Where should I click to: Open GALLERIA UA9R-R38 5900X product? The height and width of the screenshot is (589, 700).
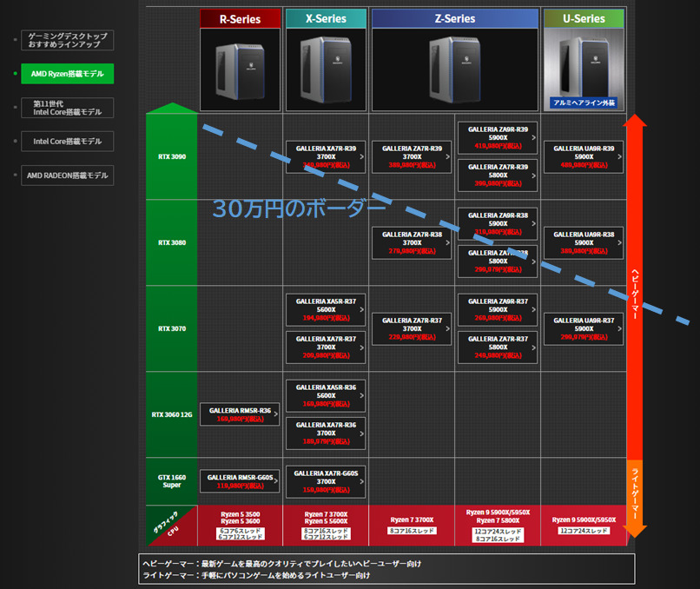click(584, 242)
